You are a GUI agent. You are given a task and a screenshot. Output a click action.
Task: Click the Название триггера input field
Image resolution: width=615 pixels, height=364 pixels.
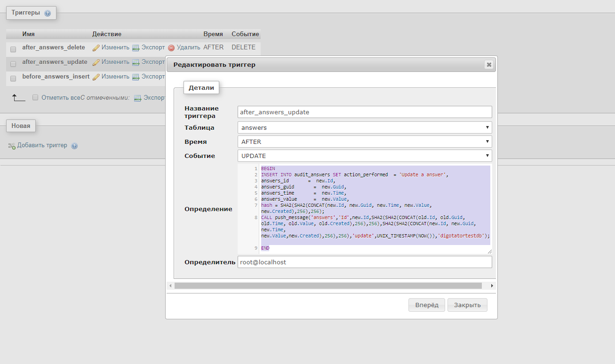pyautogui.click(x=365, y=112)
